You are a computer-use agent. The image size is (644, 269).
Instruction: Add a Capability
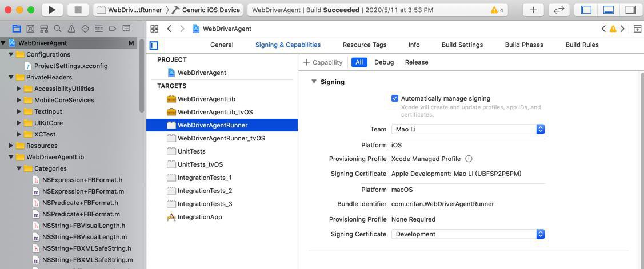pyautogui.click(x=323, y=62)
